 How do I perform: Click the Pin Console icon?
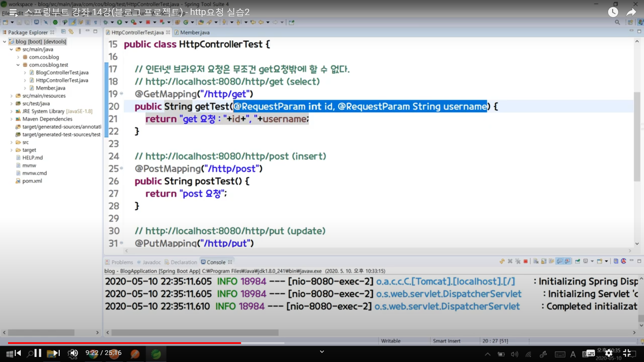[578, 261]
